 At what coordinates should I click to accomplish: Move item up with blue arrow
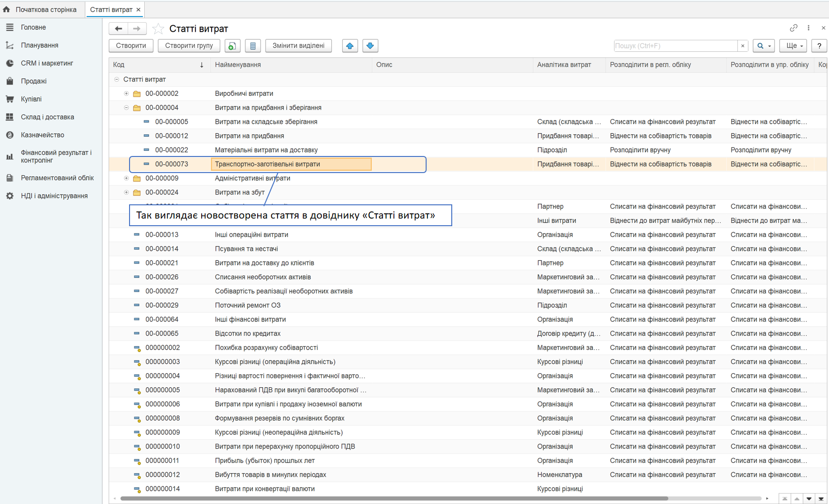coord(350,46)
